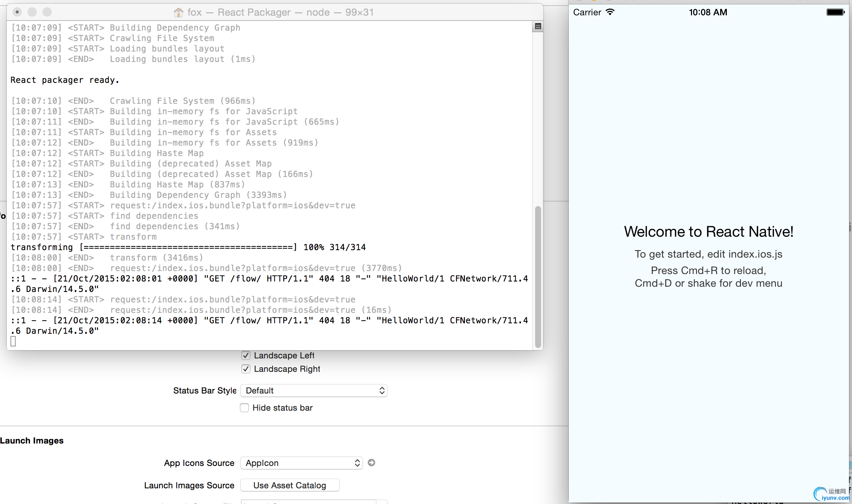Click the 10:08 AM clock in simulator
Screen dimensions: 852x504
click(708, 12)
